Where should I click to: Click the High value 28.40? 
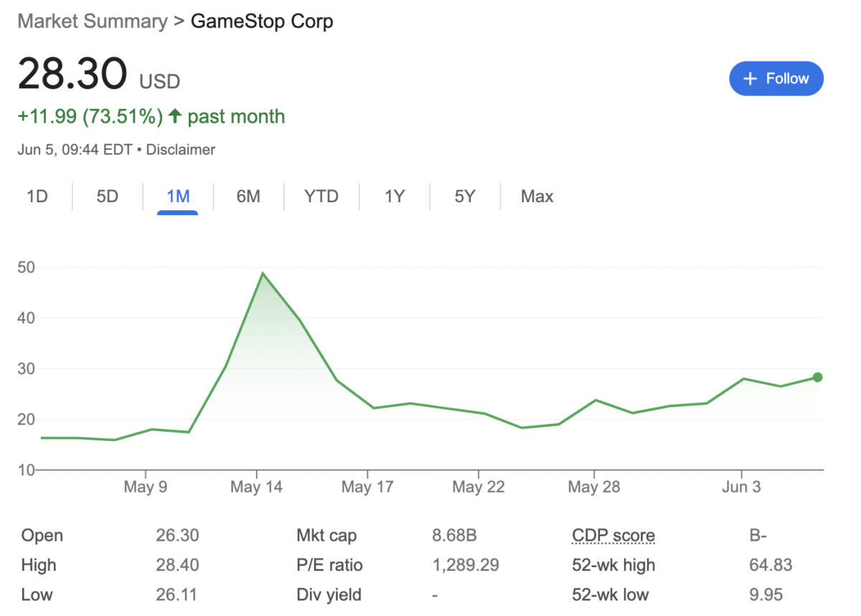pos(177,565)
